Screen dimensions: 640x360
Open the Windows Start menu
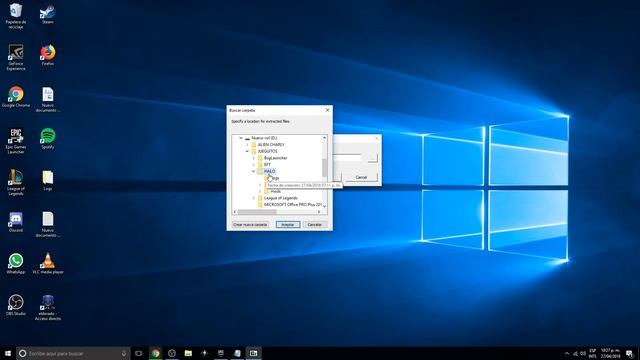(8, 353)
